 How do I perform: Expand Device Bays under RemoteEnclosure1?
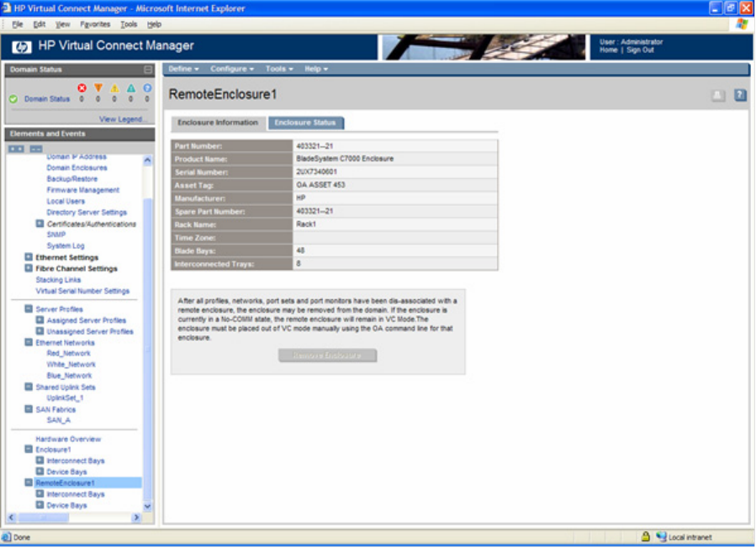(40, 504)
